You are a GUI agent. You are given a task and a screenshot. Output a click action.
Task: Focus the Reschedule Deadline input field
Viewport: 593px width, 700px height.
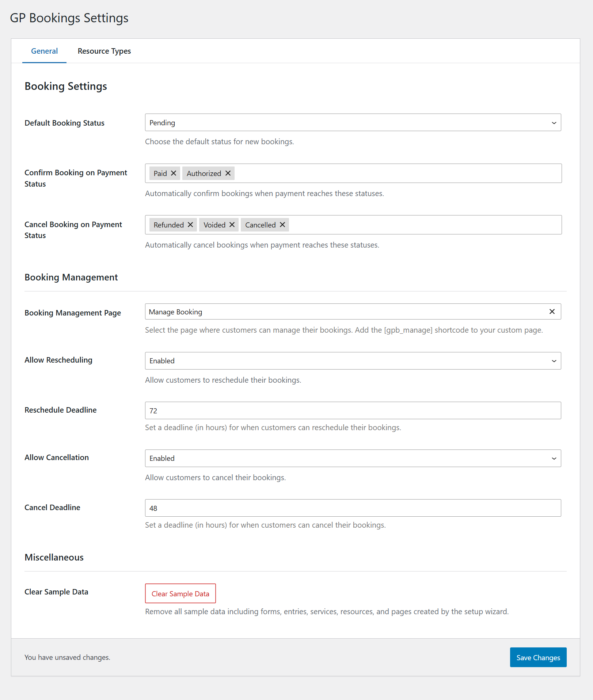point(353,411)
